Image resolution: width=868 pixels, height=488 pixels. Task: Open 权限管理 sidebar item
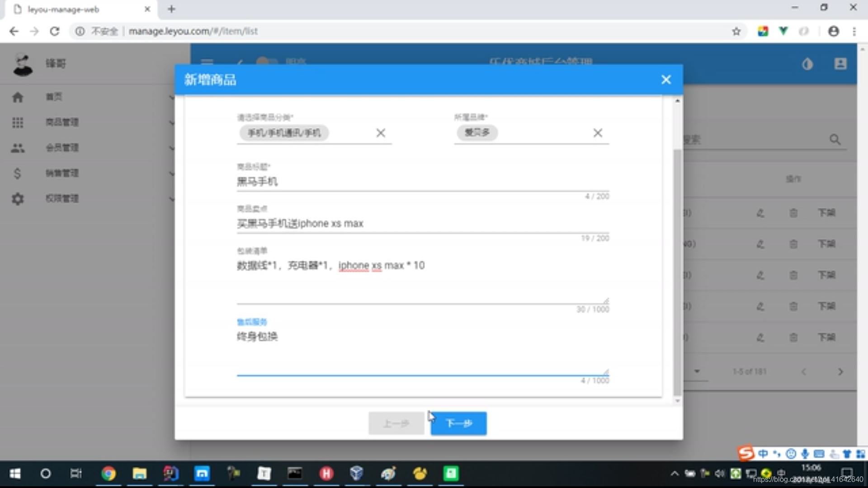(62, 198)
